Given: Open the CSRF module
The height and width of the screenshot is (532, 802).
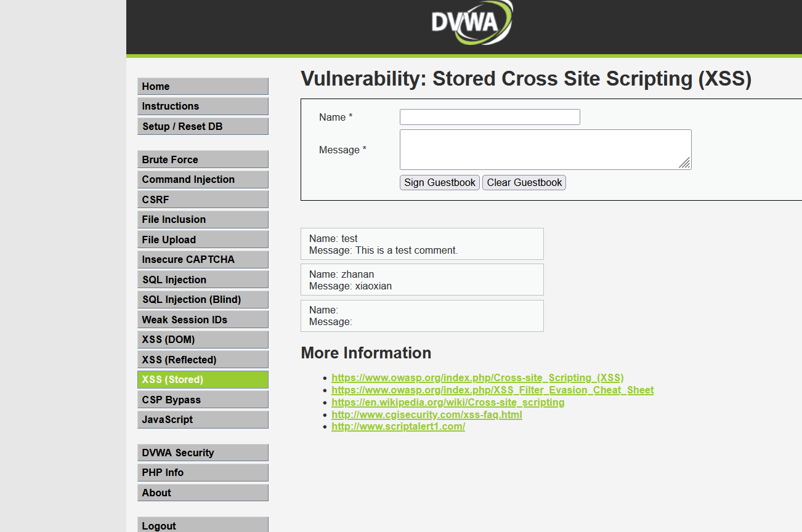Looking at the screenshot, I should point(203,199).
